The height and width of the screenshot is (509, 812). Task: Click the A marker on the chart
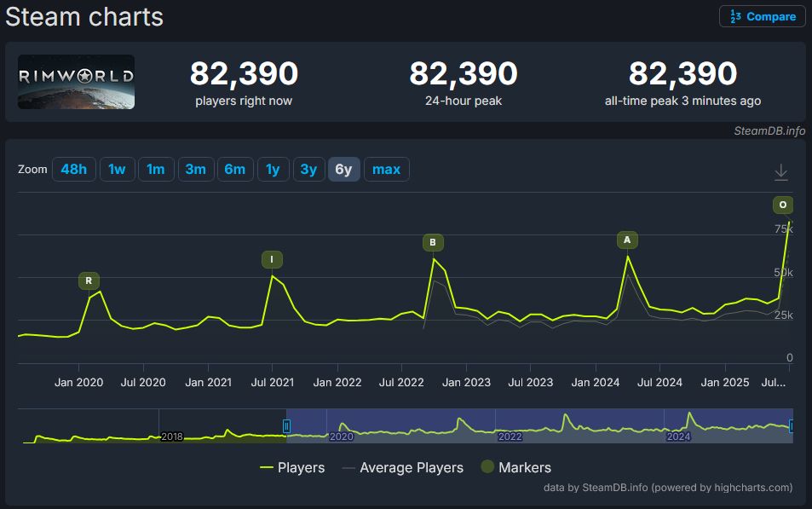click(x=627, y=240)
